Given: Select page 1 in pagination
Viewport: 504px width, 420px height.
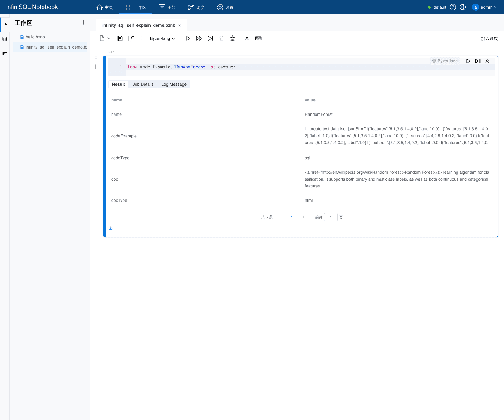Looking at the screenshot, I should click(x=292, y=217).
